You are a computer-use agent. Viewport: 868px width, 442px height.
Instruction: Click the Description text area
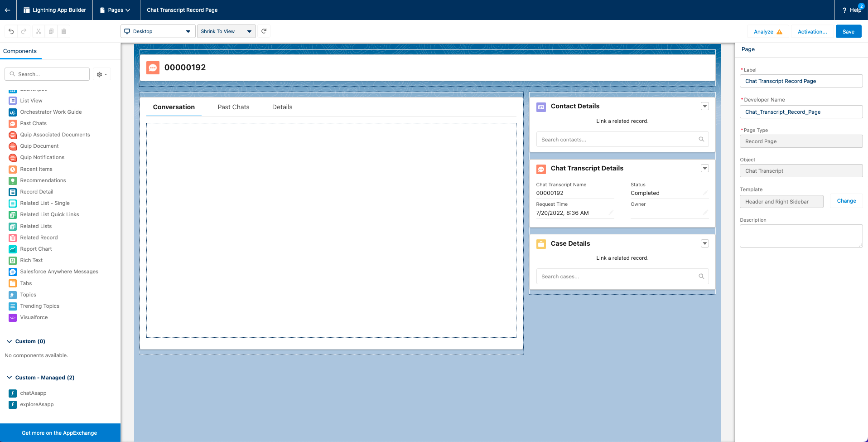click(x=801, y=236)
